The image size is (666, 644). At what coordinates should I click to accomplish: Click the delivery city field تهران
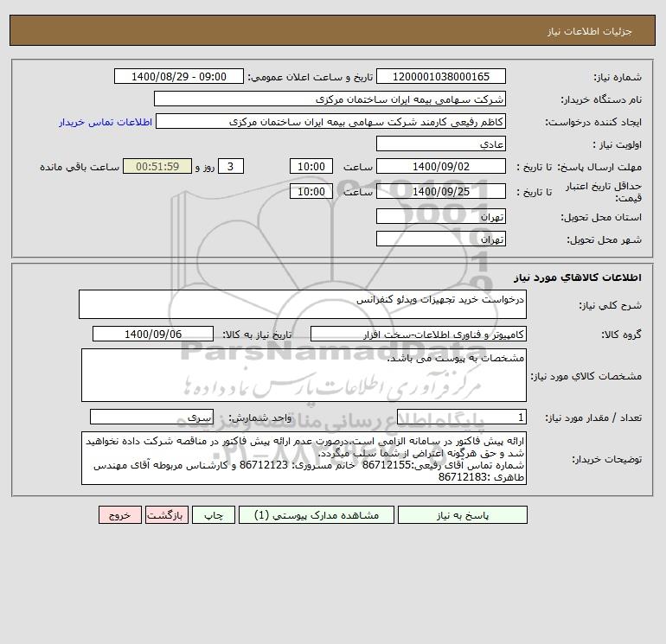(441, 239)
